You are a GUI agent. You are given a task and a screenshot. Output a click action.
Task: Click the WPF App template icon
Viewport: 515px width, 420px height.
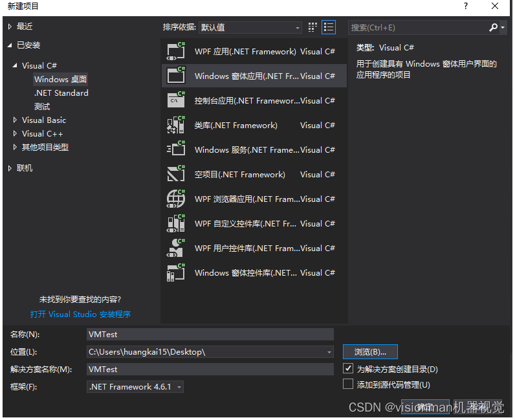pyautogui.click(x=176, y=51)
